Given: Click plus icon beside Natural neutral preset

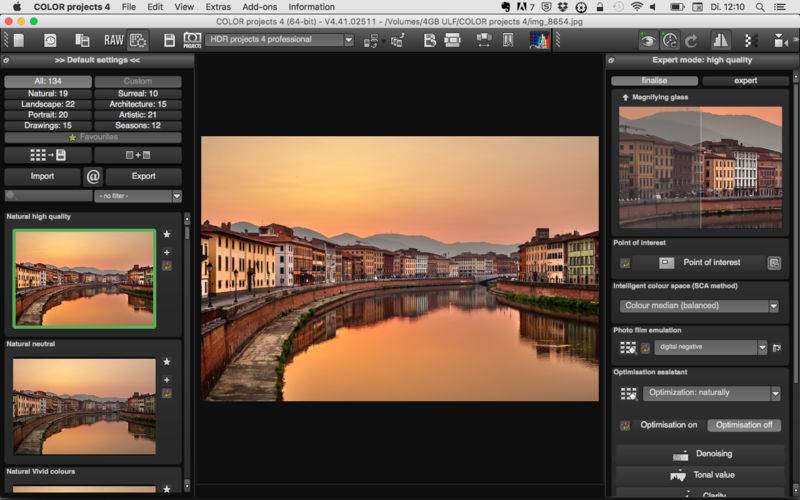Looking at the screenshot, I should pos(166,380).
